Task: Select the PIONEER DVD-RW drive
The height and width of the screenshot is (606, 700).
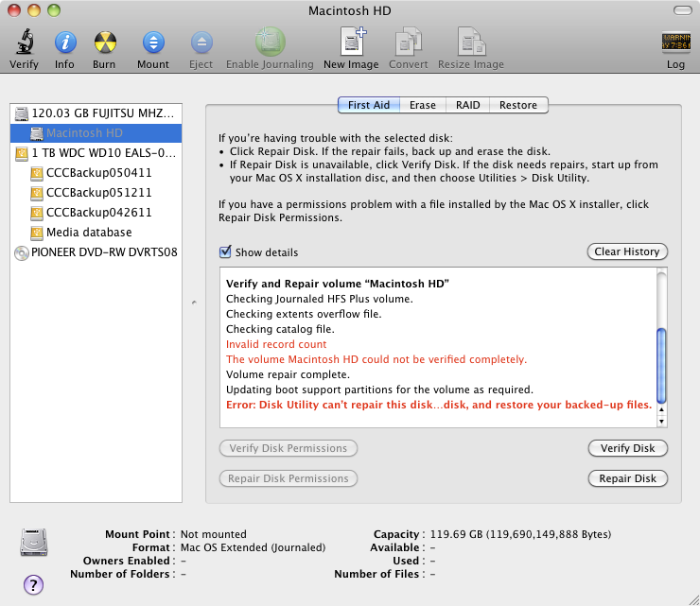Action: pyautogui.click(x=96, y=252)
